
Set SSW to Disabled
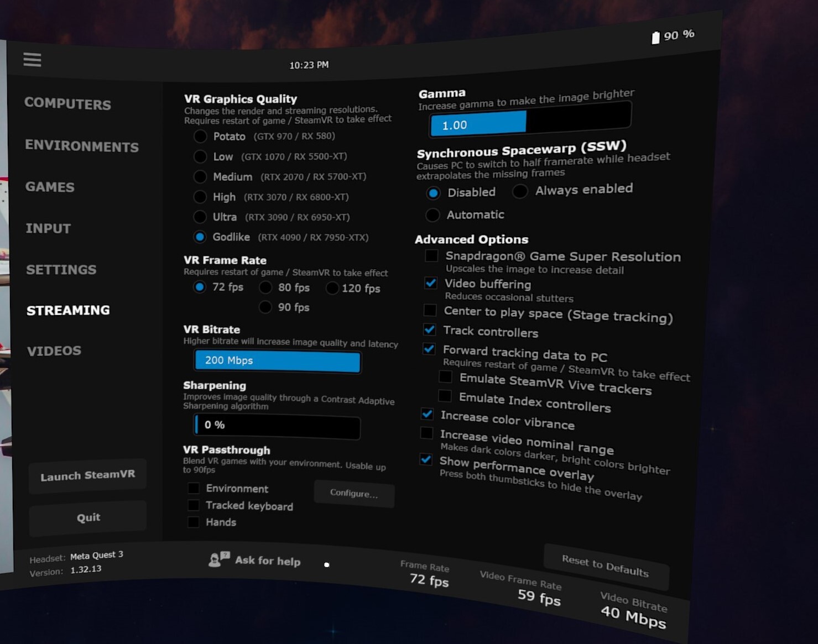[x=433, y=193]
